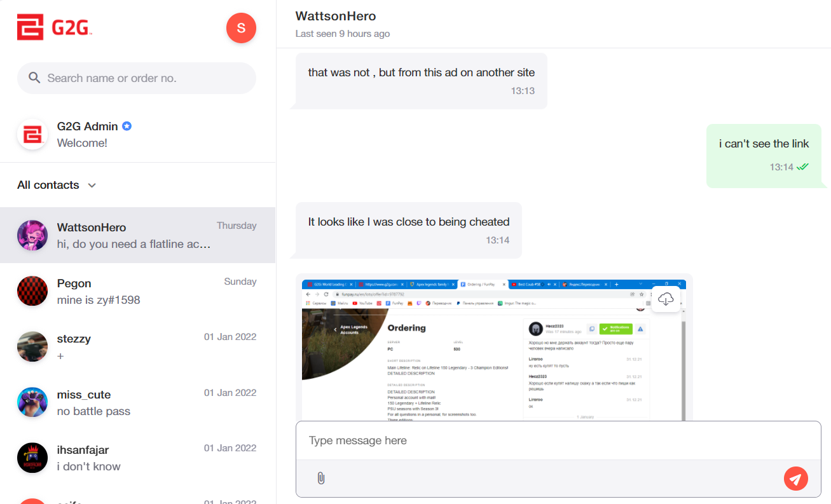Screen dimensions: 831x504
Task: Open miss_cute conversation
Action: (138, 402)
